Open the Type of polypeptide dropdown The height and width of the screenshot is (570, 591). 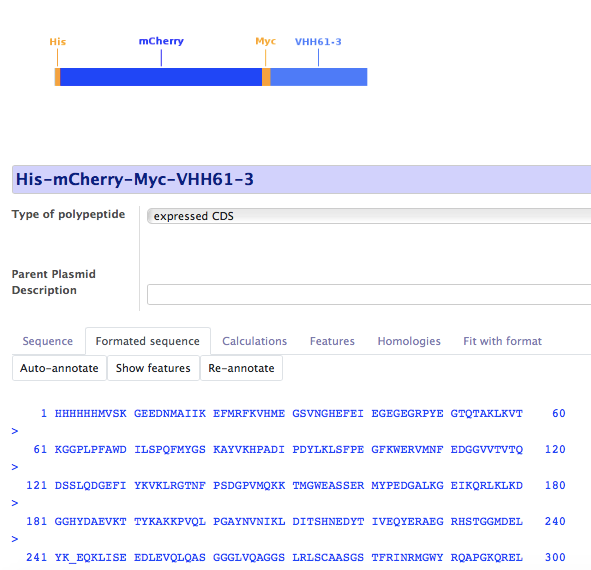(x=369, y=216)
